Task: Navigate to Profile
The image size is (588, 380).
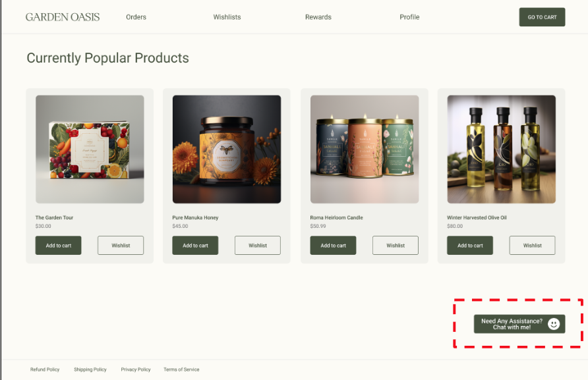Action: click(409, 17)
